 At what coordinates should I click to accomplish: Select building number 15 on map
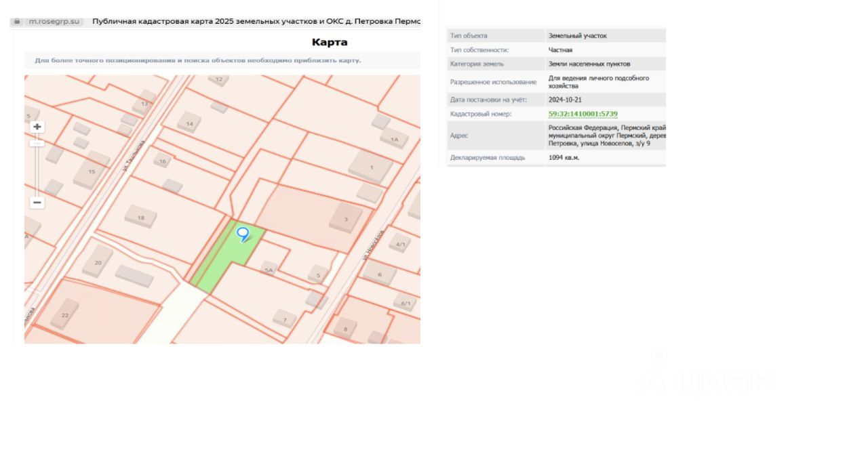coord(92,171)
